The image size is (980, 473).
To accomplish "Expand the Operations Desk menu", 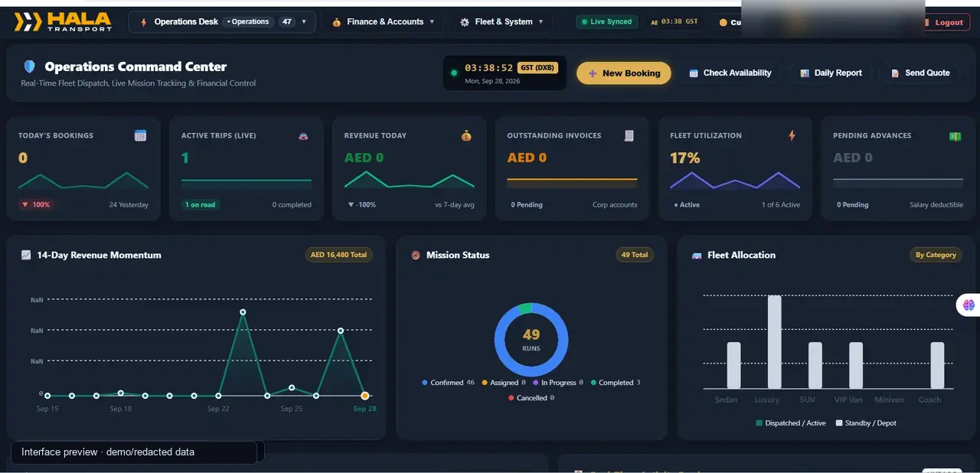I will point(222,22).
